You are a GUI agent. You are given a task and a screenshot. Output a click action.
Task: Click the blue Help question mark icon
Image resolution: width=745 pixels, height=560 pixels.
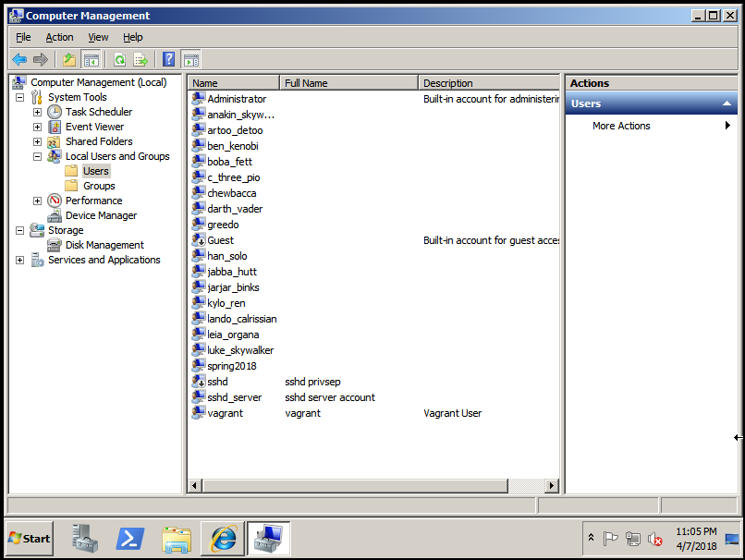click(168, 60)
